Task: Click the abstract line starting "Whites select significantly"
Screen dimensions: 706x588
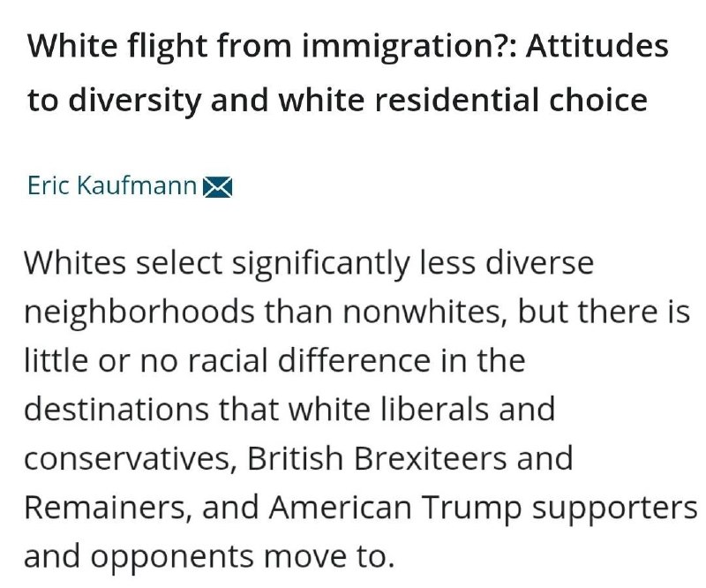Action: [309, 265]
